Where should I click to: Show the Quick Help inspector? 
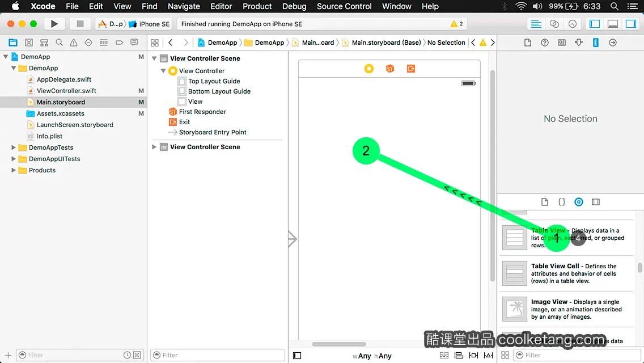coord(545,43)
